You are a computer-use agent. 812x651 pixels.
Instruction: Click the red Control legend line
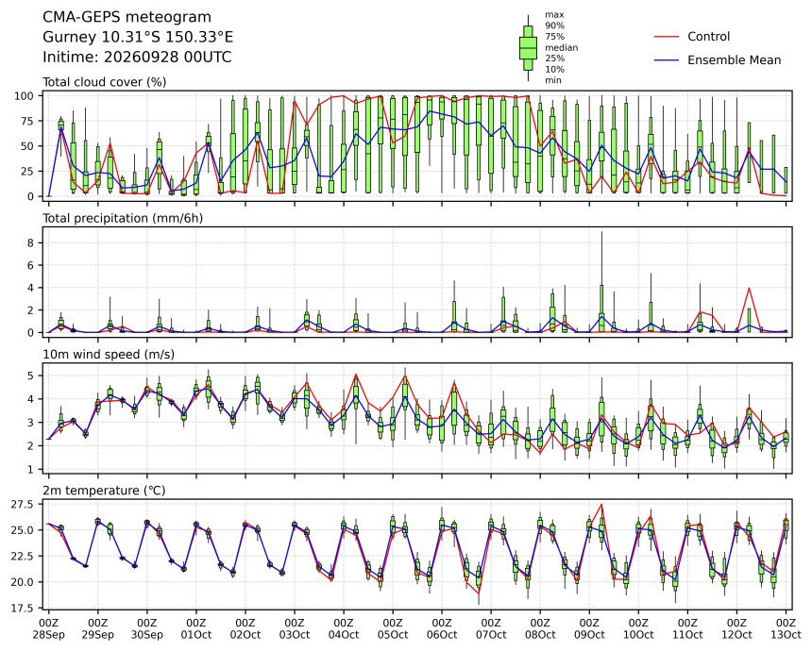[x=666, y=37]
